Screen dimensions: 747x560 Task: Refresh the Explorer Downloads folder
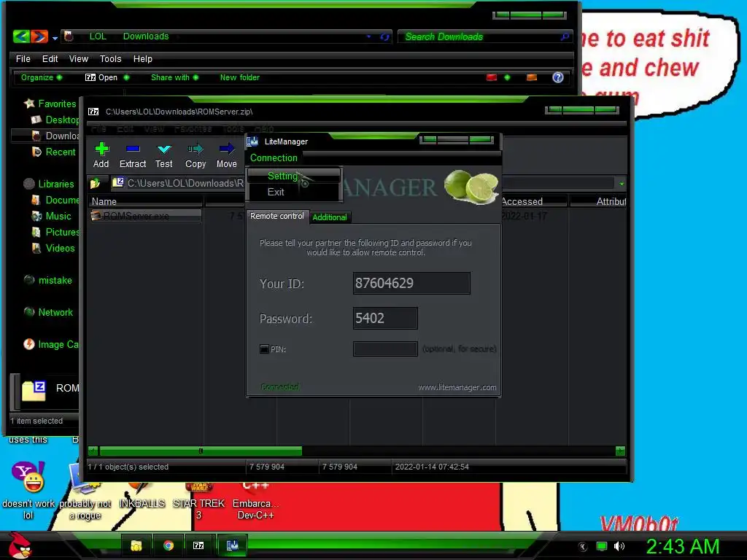384,36
